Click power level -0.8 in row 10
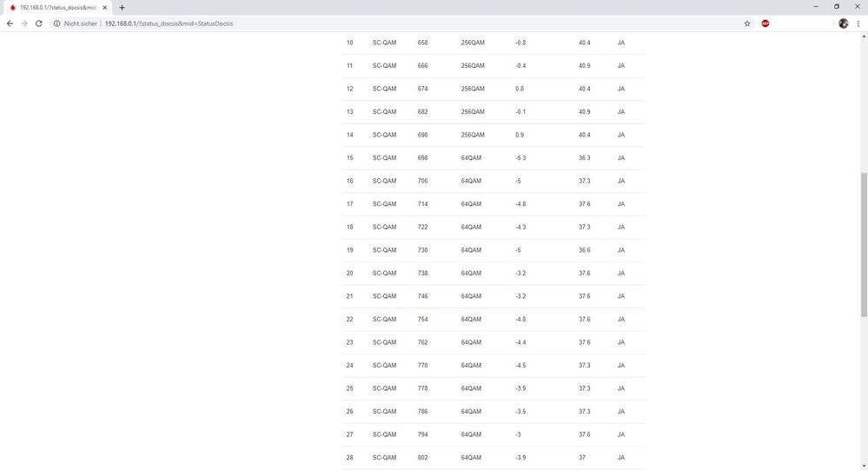This screenshot has height=470, width=868. [x=520, y=43]
